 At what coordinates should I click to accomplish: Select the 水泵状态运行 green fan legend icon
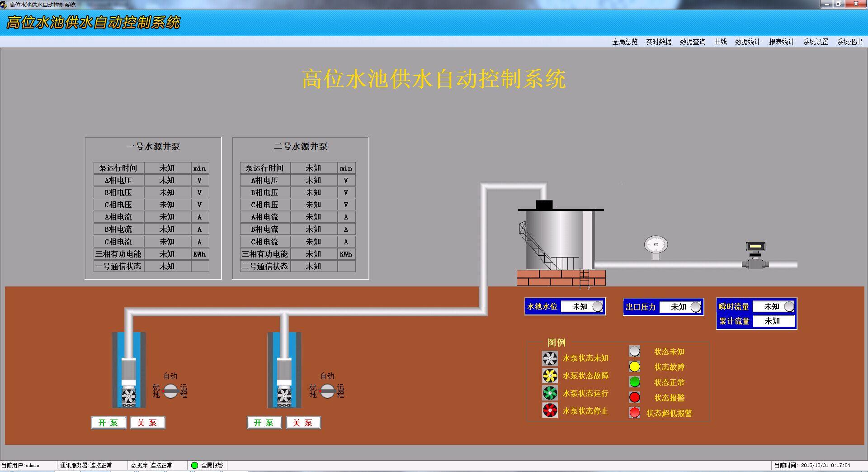[549, 393]
